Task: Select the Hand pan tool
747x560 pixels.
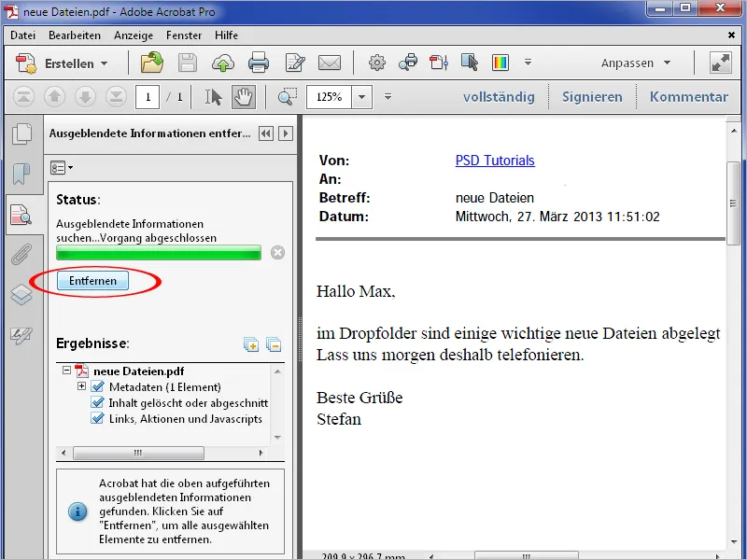Action: (x=244, y=97)
